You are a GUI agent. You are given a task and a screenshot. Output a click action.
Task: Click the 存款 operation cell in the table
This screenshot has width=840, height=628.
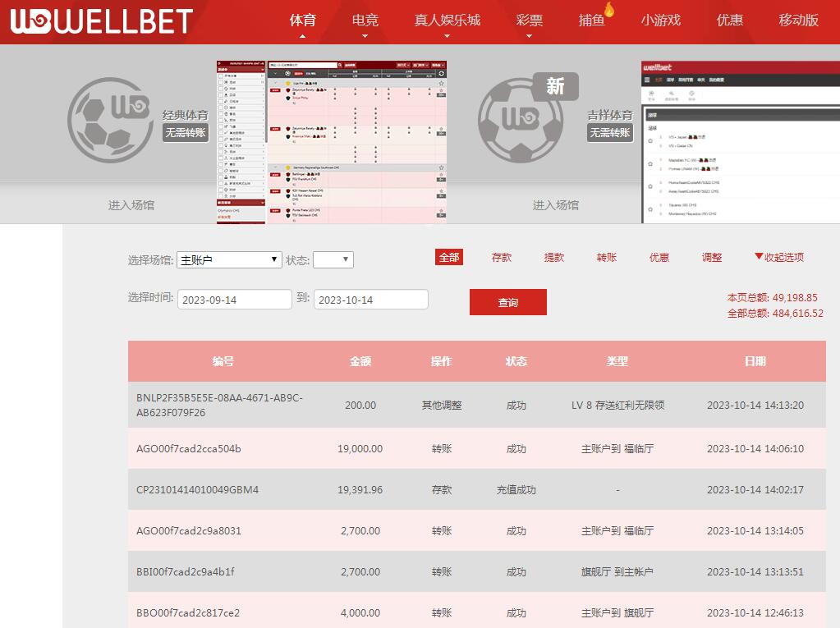[442, 490]
